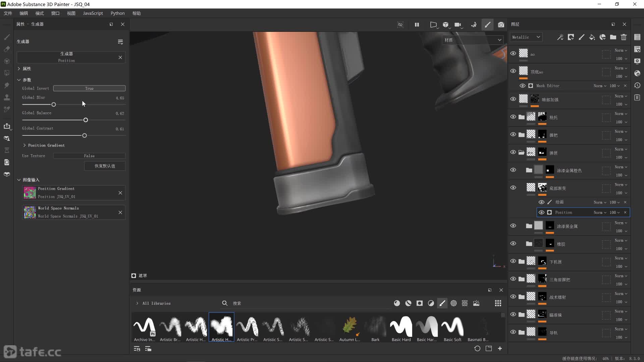Open the history panel clock icon

[637, 85]
